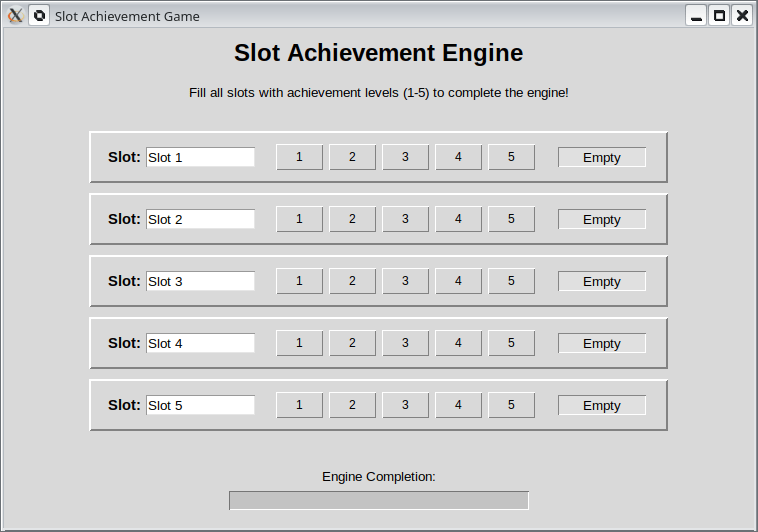Click the Slot 1 name input field
758x532 pixels.
click(200, 157)
